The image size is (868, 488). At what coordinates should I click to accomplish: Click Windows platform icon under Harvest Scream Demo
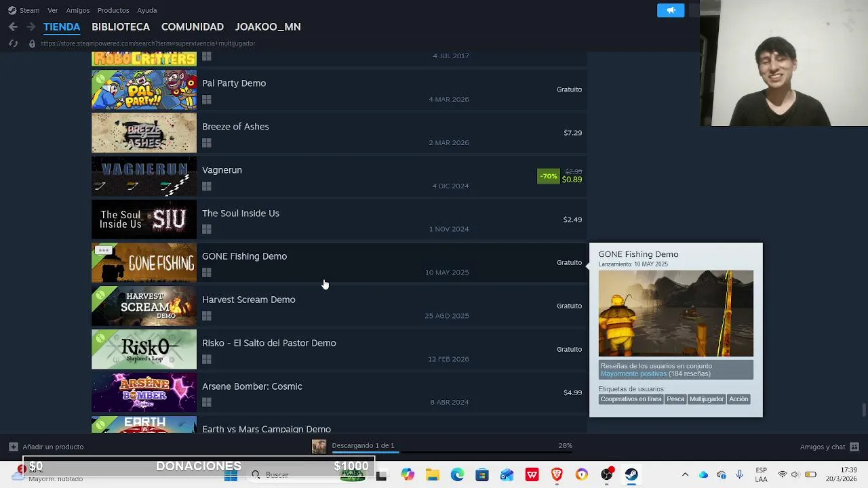(x=207, y=316)
